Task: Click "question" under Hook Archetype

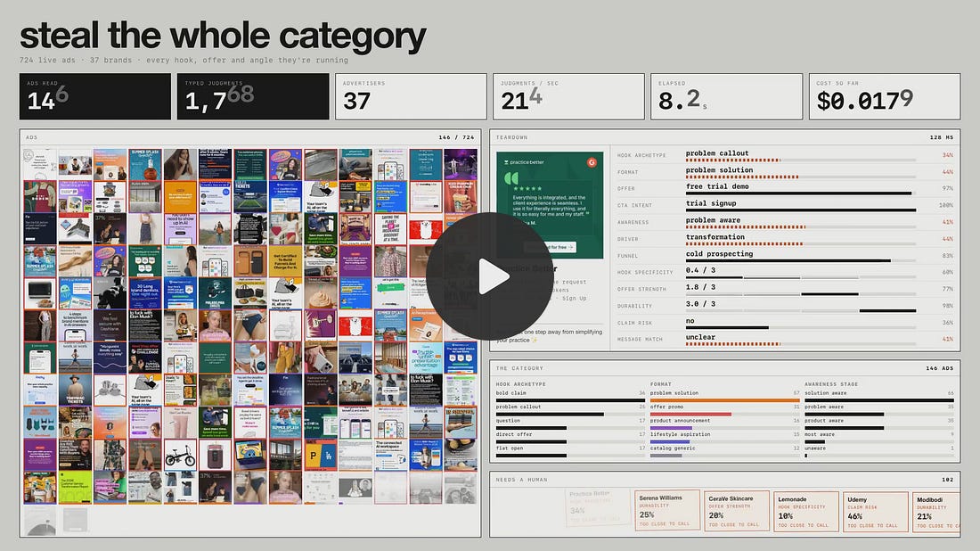Action: click(x=508, y=420)
